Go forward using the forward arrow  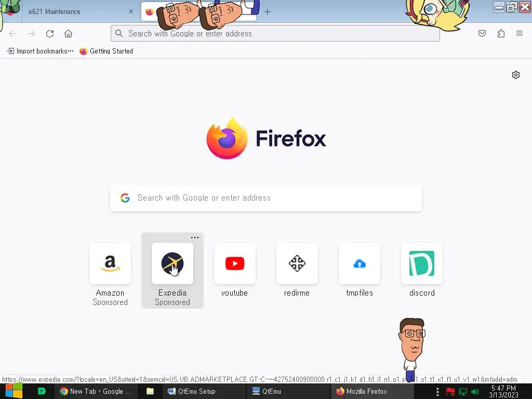point(31,34)
